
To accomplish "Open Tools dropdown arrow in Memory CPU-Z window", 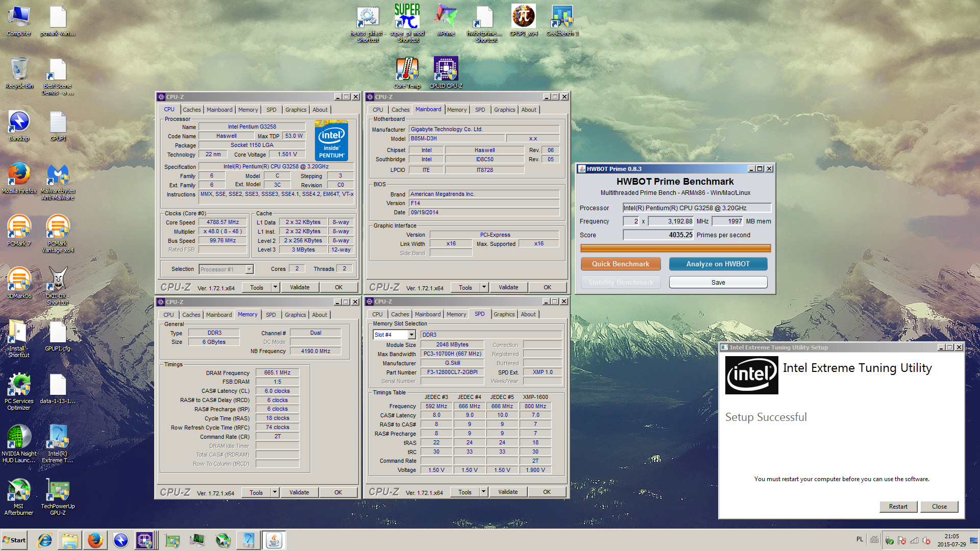I will pyautogui.click(x=275, y=492).
